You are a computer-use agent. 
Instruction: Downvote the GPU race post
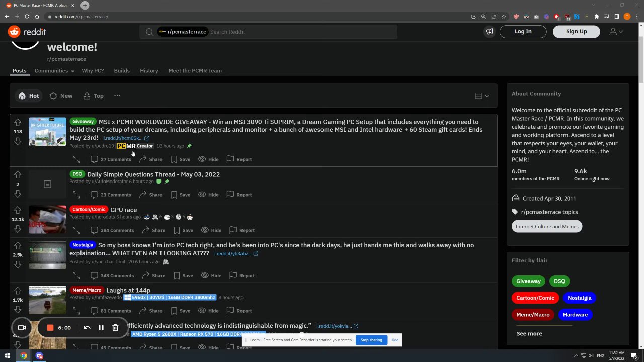18,229
